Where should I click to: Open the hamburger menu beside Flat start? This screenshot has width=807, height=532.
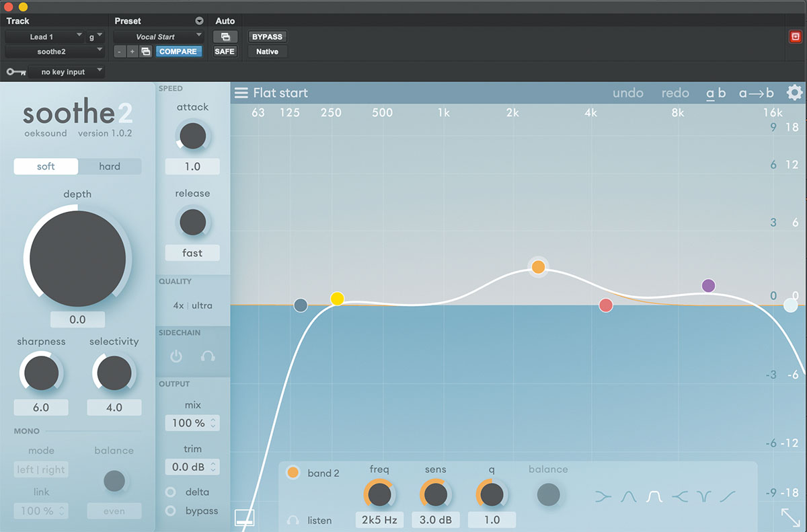click(241, 93)
